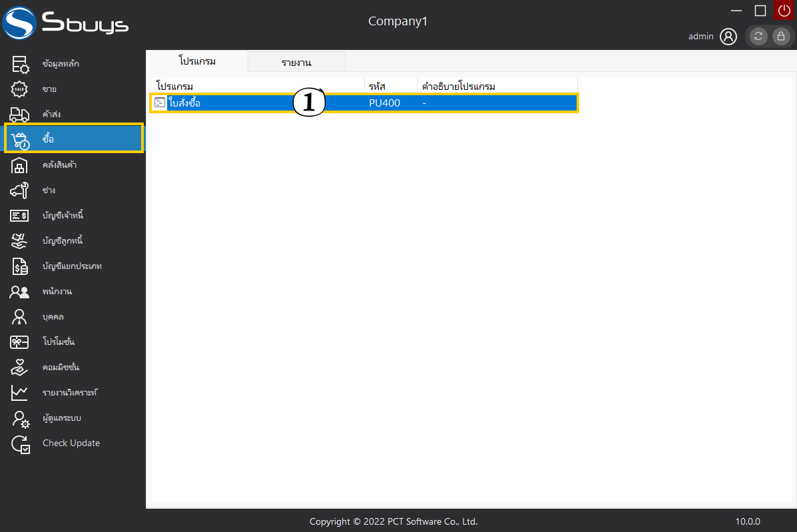
Task: Click the master data sidebar icon
Action: 19,64
